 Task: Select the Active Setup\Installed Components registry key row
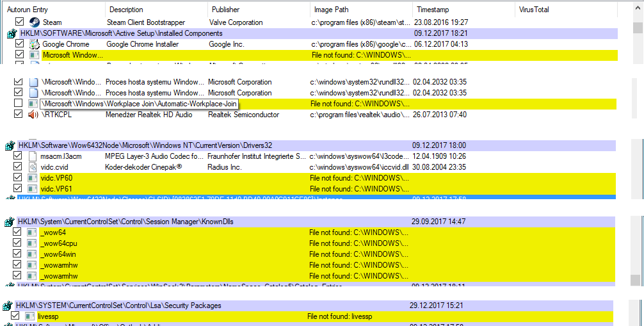[318, 33]
